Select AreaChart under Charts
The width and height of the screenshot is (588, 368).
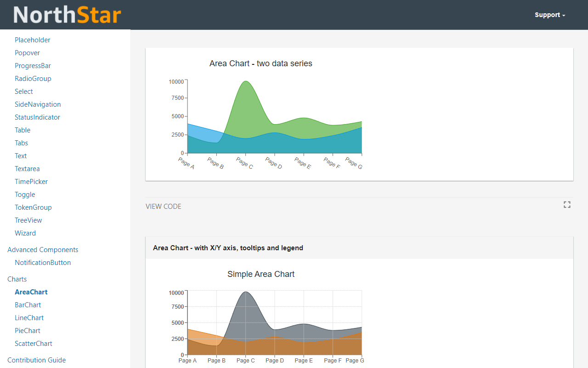click(31, 292)
